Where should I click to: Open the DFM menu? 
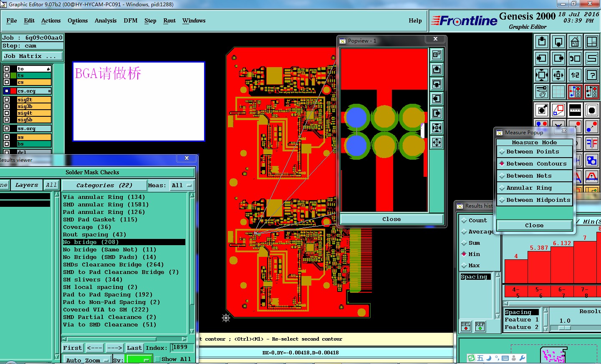[131, 20]
